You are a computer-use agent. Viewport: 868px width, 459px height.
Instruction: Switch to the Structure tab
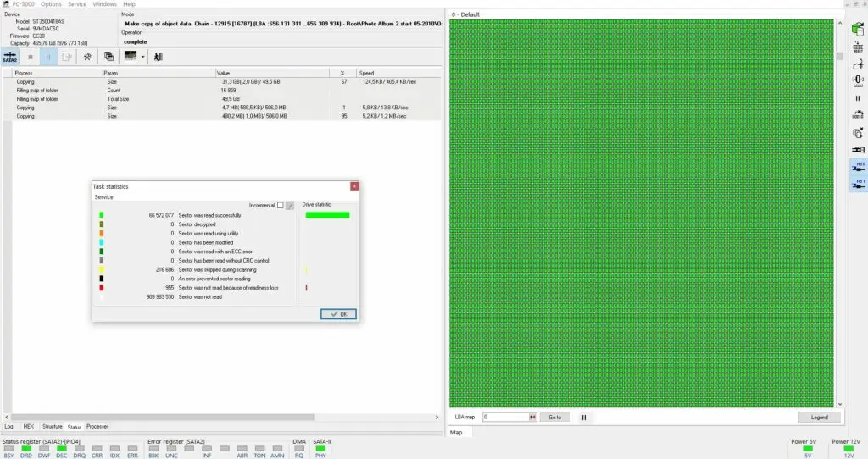52,426
